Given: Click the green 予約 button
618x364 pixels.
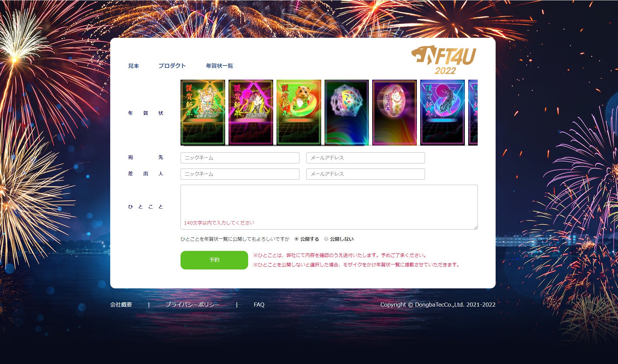Looking at the screenshot, I should click(x=214, y=260).
